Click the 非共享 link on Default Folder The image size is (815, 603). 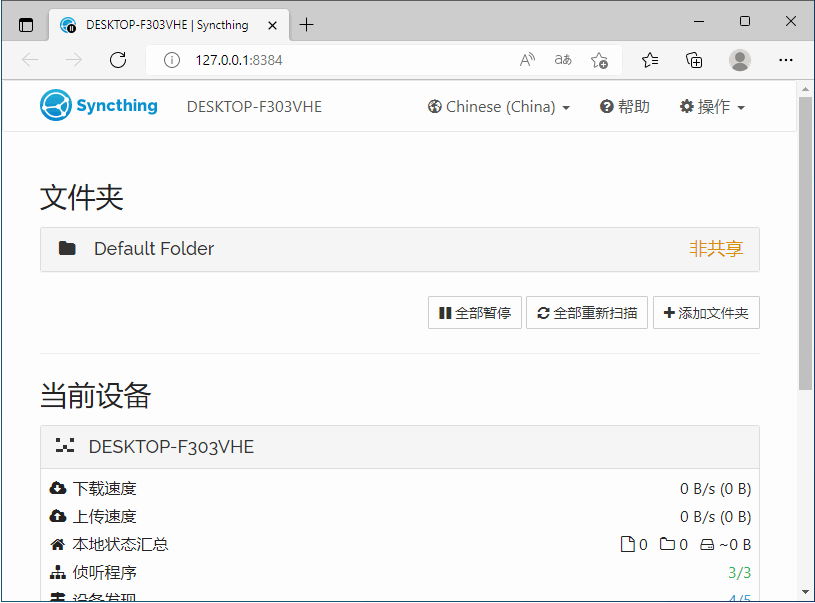point(716,249)
